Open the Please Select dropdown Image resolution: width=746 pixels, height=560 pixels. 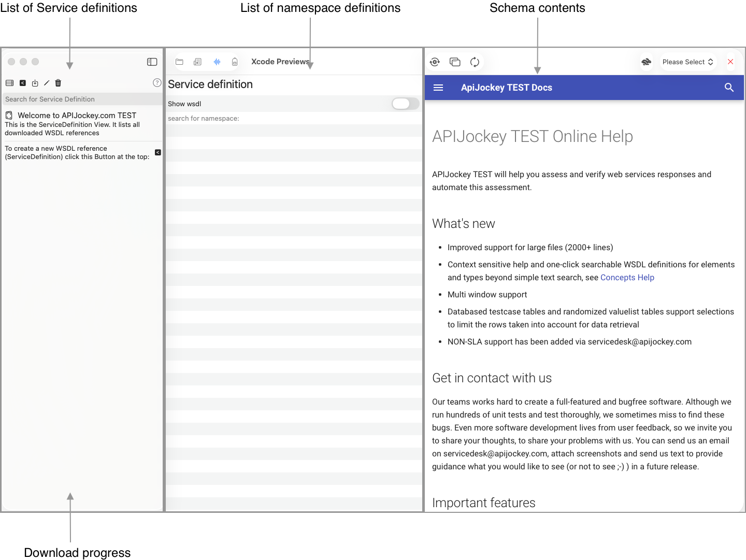[688, 62]
